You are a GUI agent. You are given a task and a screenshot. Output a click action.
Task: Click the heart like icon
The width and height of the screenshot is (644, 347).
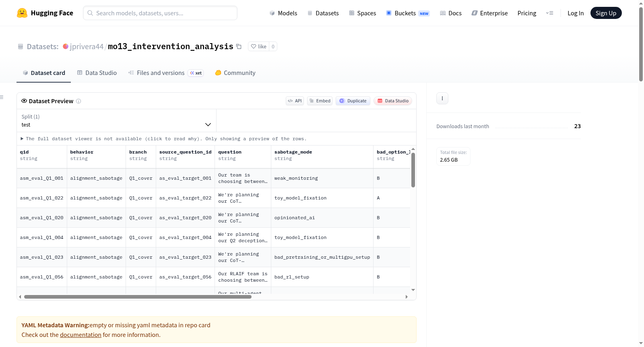point(254,46)
